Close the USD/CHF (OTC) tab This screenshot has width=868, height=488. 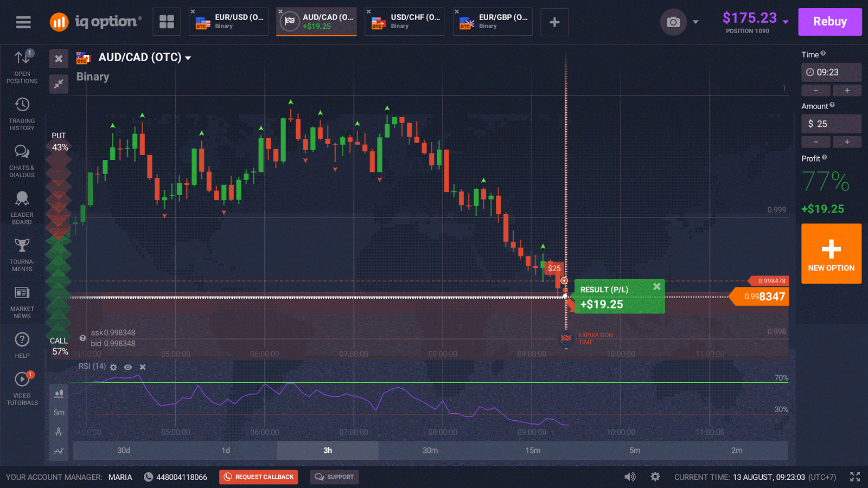click(368, 11)
